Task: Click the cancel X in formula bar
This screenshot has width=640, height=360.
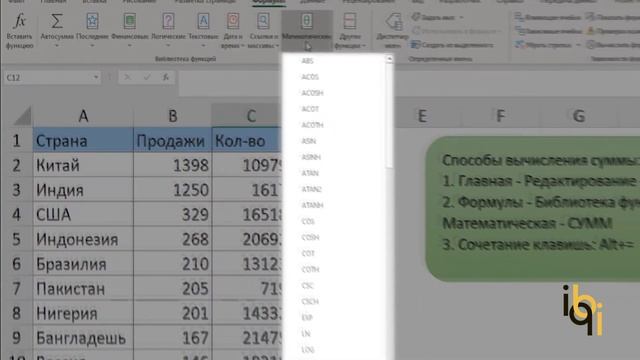Action: click(127, 77)
